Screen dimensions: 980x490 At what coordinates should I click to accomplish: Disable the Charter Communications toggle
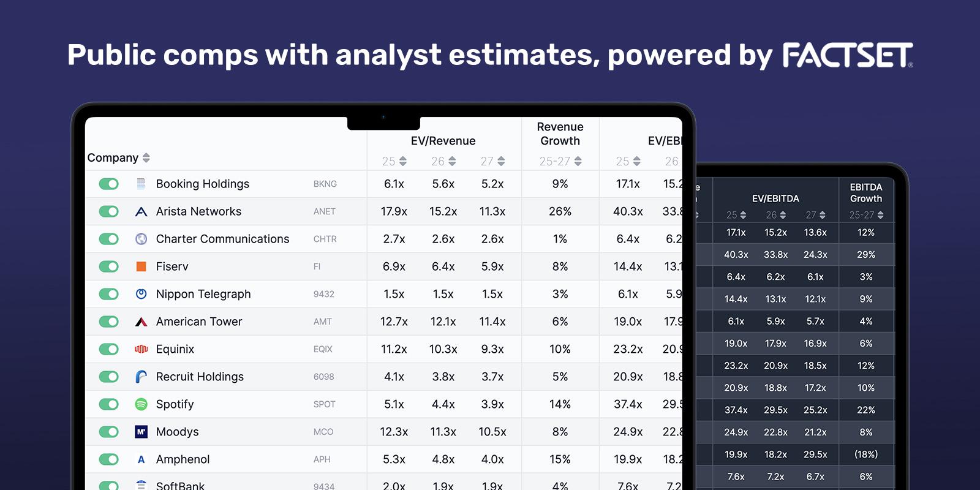pos(109,239)
